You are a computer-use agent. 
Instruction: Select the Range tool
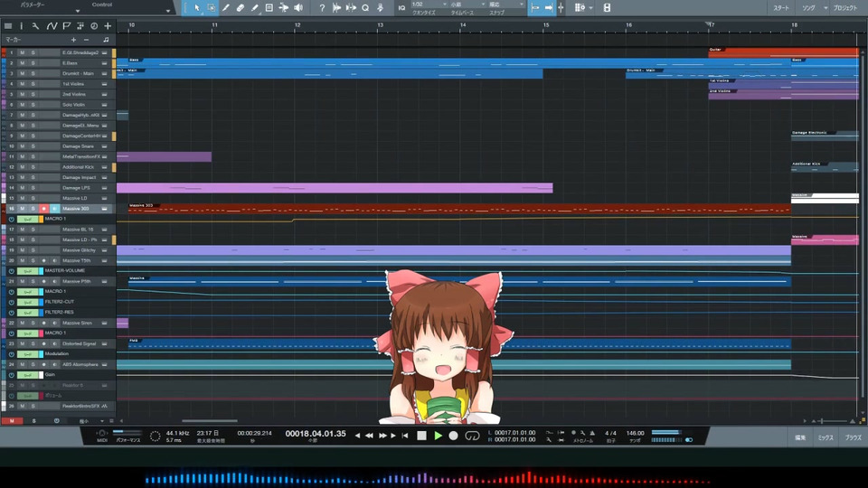212,8
